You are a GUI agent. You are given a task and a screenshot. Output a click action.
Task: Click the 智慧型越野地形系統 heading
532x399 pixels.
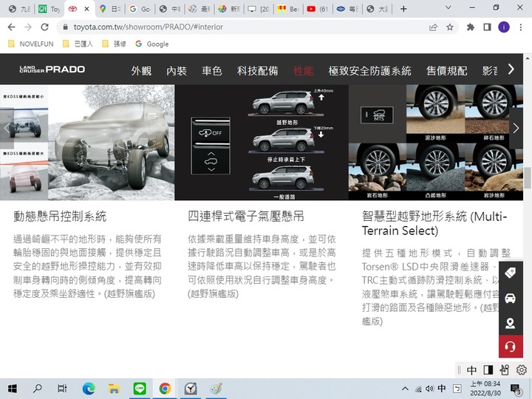pyautogui.click(x=434, y=223)
